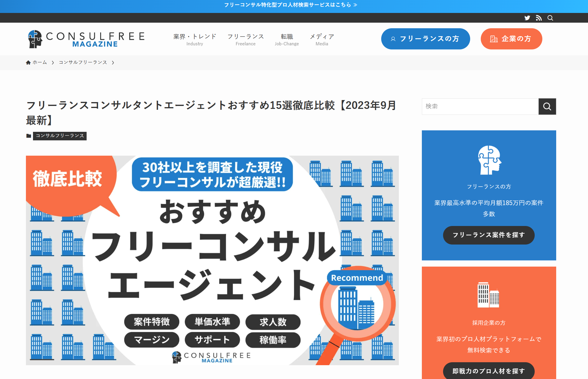Screen dimensions: 588x379
Task: Open the Twitter icon link
Action: pyautogui.click(x=527, y=18)
